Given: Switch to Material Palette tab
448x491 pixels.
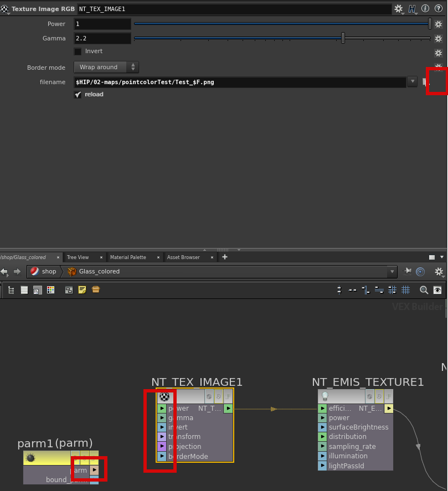Looking at the screenshot, I should pos(128,257).
